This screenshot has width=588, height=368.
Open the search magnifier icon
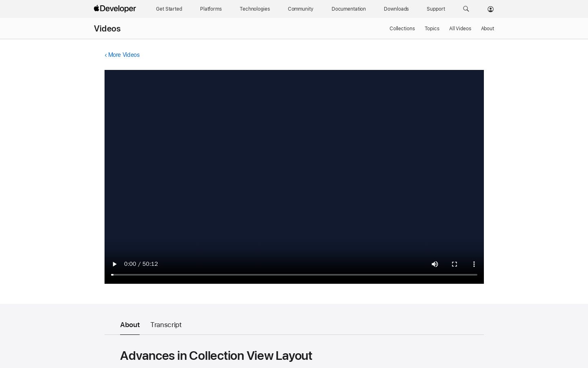point(466,9)
